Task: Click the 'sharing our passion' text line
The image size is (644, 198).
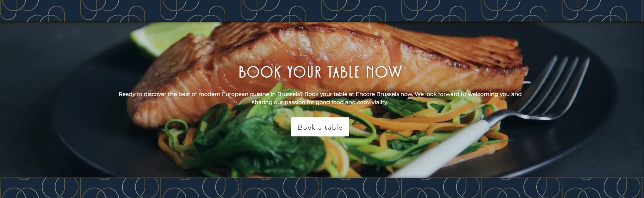Action: point(320,102)
